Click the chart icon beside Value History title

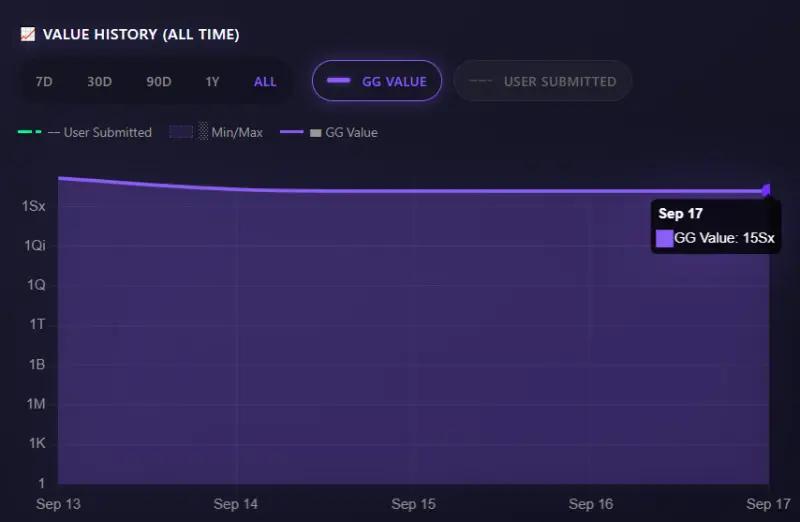tap(27, 35)
